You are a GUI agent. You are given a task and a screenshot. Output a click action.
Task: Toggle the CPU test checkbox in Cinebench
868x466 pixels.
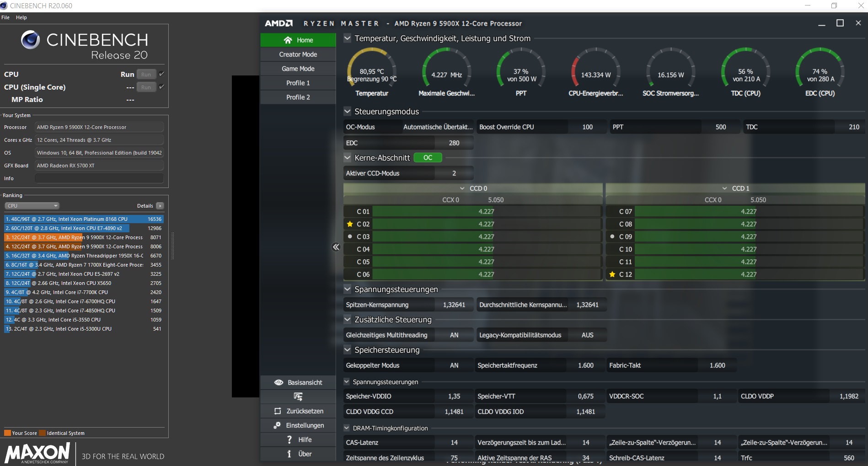pyautogui.click(x=161, y=74)
